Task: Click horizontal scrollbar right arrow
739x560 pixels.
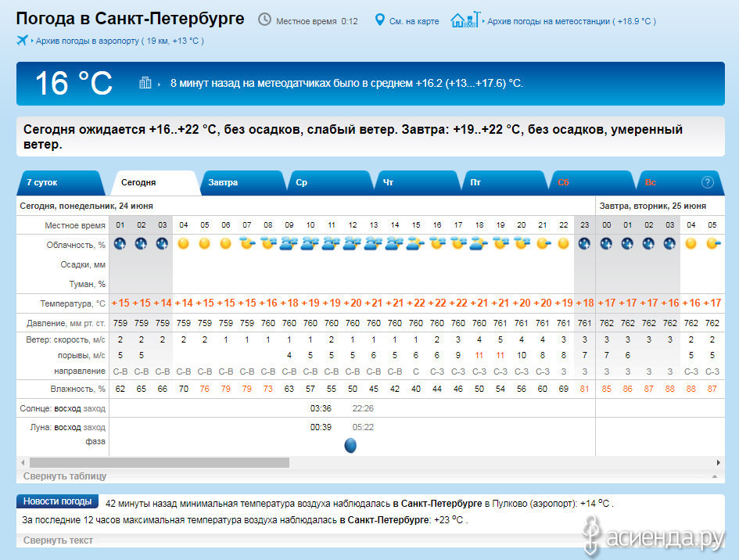Action: (718, 462)
